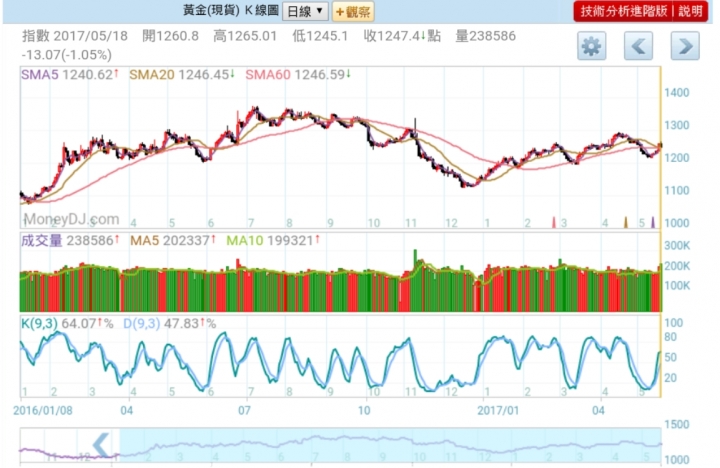
Task: Go to next period with right arrow
Action: 685,46
